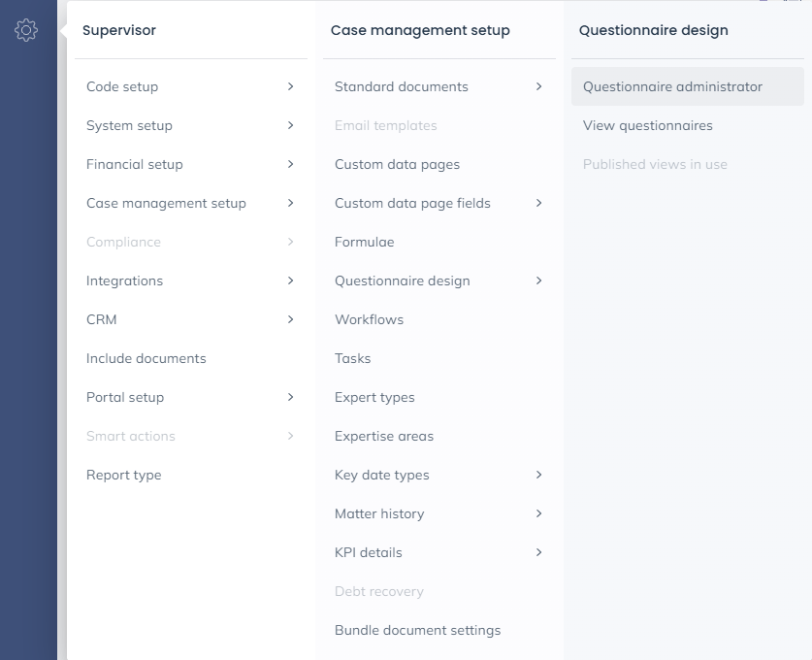Expand the System setup chevron
The height and width of the screenshot is (660, 812).
[x=290, y=125]
